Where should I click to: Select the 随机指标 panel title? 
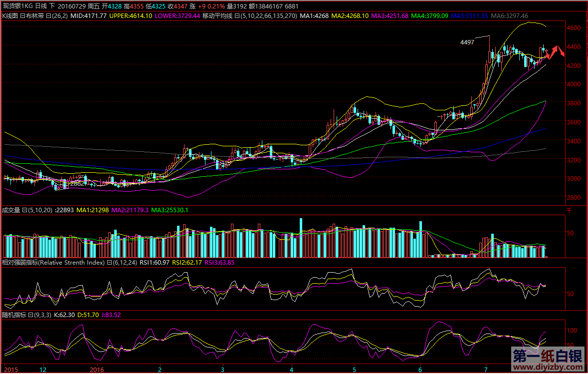[13, 315]
